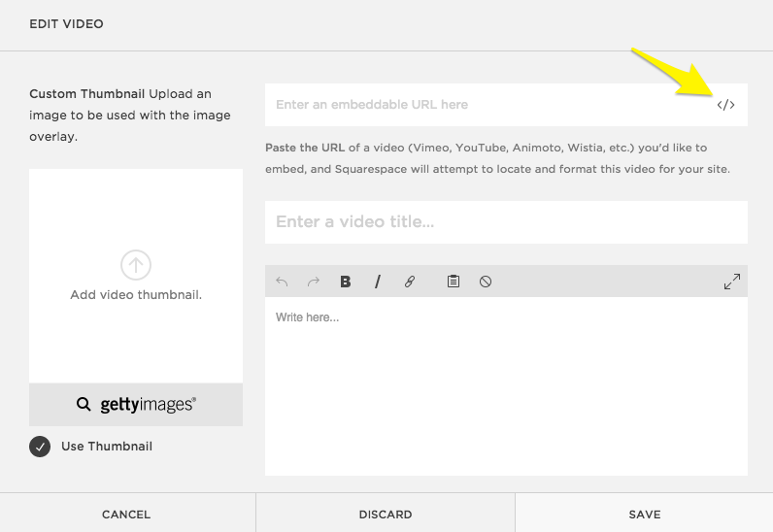Screen dimensions: 773x532
Task: Click the paste as plain text clipboard icon
Action: (453, 282)
